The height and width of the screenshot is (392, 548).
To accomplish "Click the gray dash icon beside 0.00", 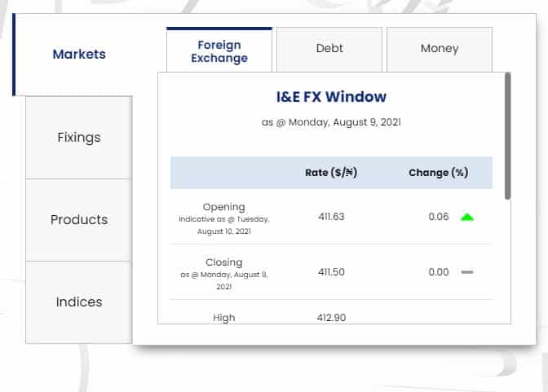I will click(467, 272).
